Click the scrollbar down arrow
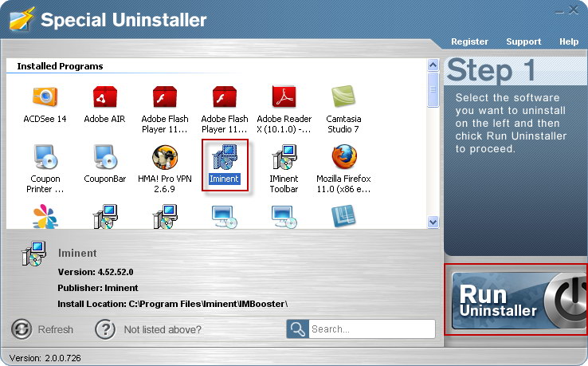Viewport: 588px width, 366px height. (x=433, y=222)
